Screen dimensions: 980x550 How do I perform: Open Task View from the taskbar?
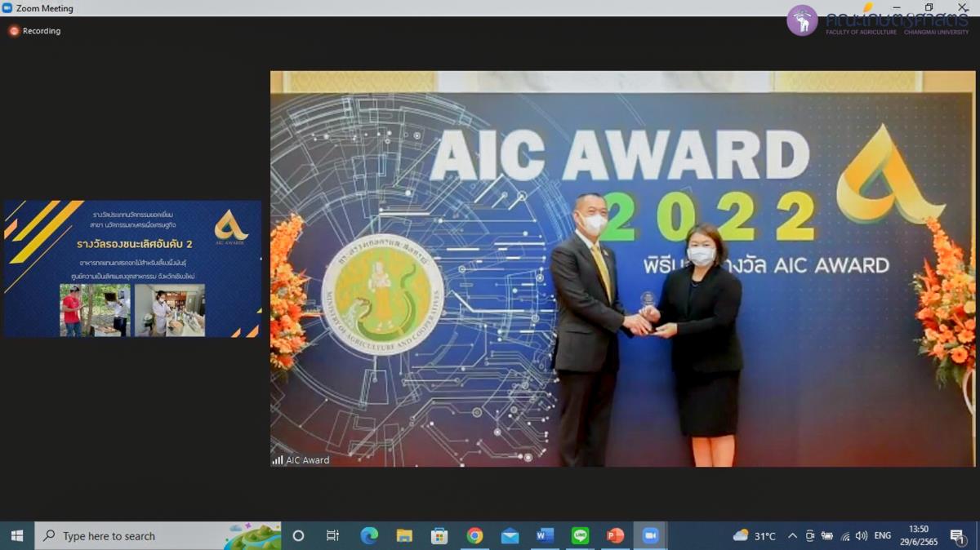pyautogui.click(x=332, y=536)
